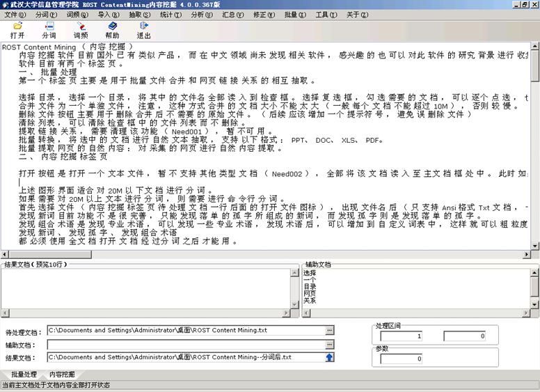This screenshot has width=540, height=392.
Task: Restore down the ROST ContentMining window
Action: pos(524,4)
